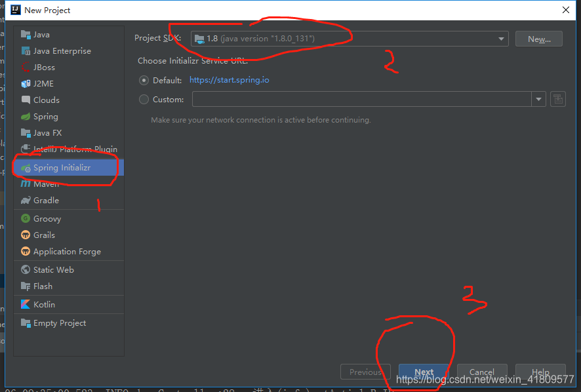
Task: Choose the Java project type label
Action: pos(41,35)
